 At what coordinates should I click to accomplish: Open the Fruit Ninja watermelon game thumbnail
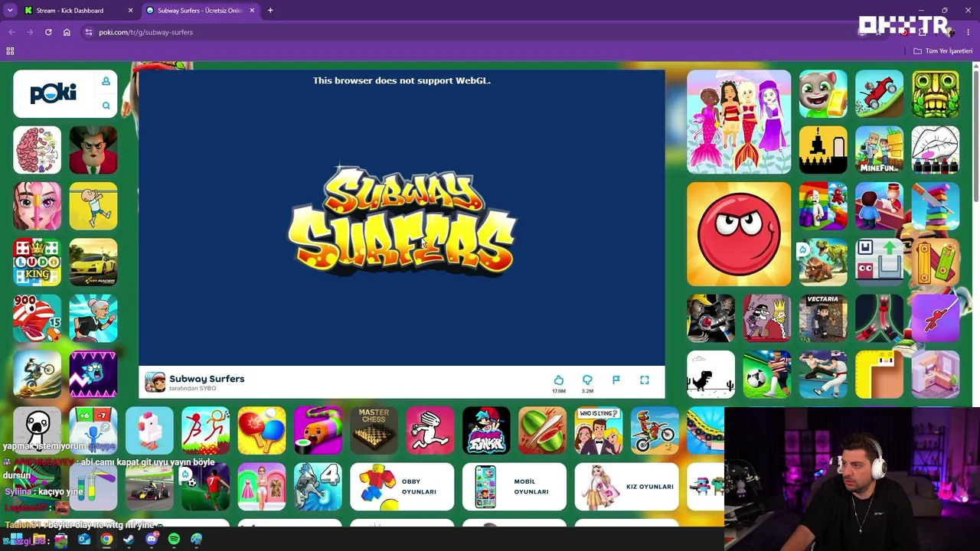542,431
